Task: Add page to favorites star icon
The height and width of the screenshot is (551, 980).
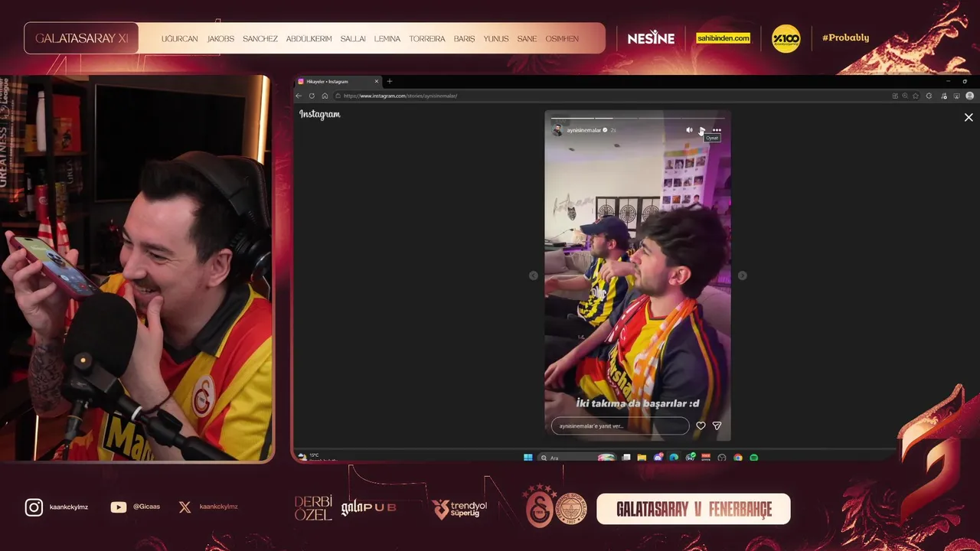Action: (916, 96)
